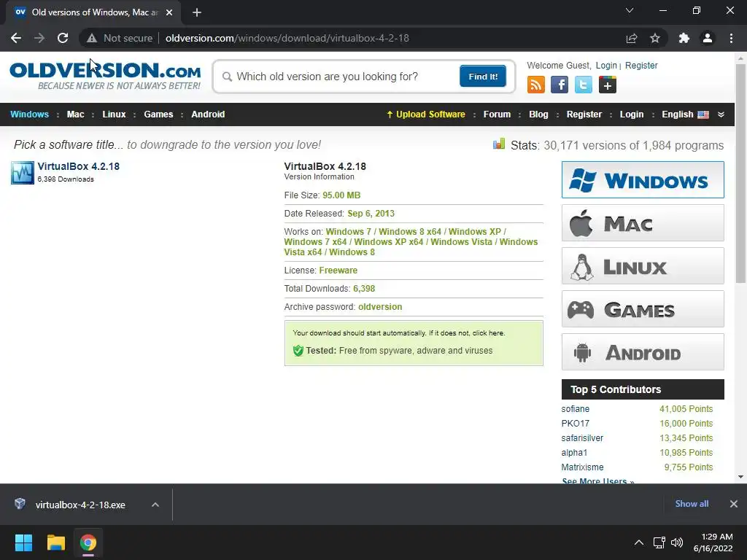Open the Blog menu item
Screen dimensions: 747x560
538,114
